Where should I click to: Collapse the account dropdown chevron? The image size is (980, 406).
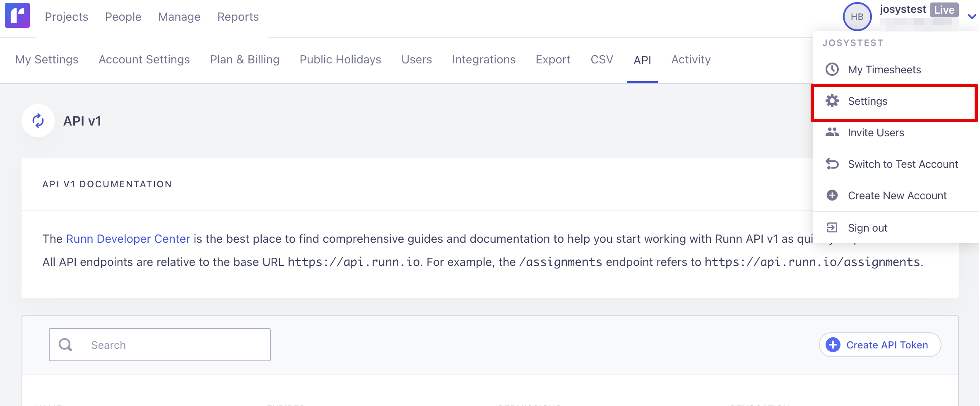pyautogui.click(x=971, y=17)
